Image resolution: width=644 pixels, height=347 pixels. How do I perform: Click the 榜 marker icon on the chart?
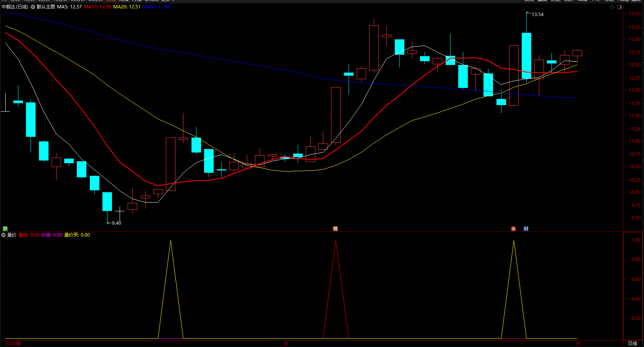(336, 229)
